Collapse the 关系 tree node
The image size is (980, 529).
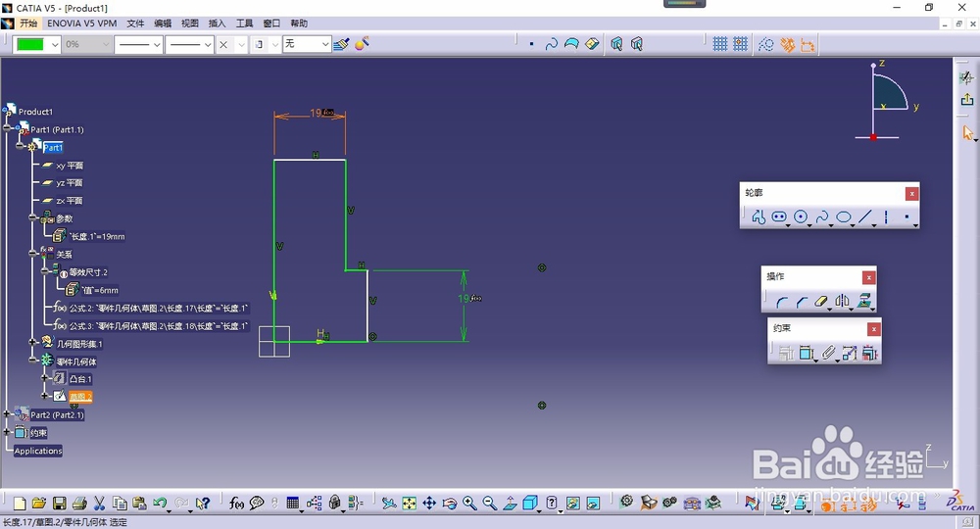(32, 254)
